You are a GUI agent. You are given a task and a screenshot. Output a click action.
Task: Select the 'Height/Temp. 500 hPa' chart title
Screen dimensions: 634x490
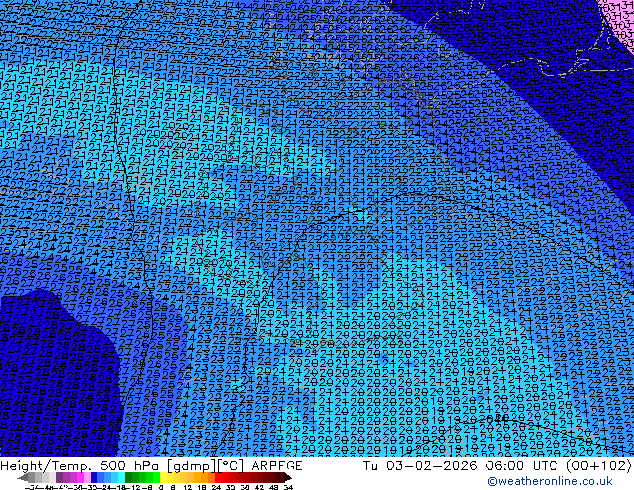81,466
